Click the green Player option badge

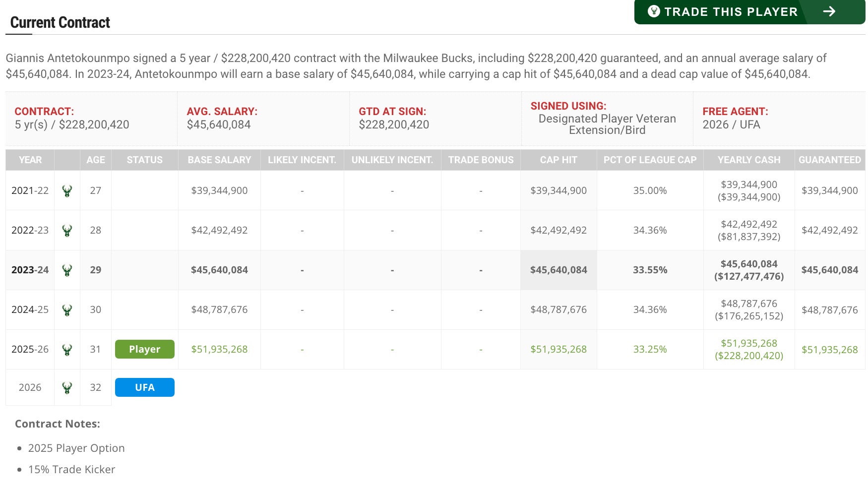(144, 349)
